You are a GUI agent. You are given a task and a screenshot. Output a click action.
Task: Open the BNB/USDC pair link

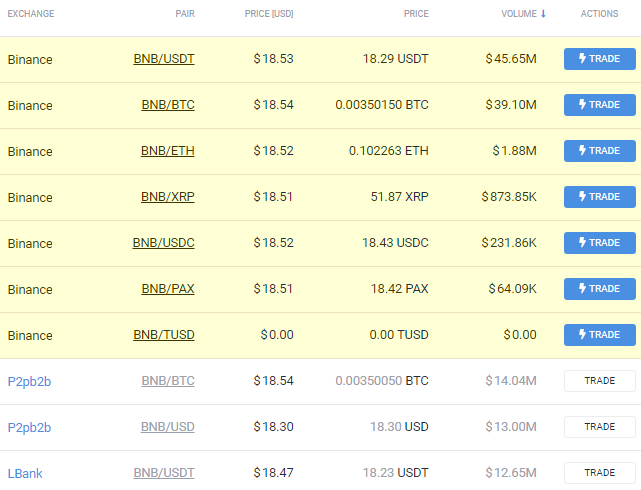164,243
